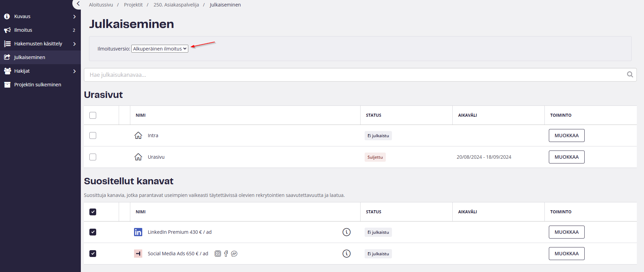The height and width of the screenshot is (272, 644).
Task: Check the Urasivu row checkbox
Action: [x=93, y=157]
